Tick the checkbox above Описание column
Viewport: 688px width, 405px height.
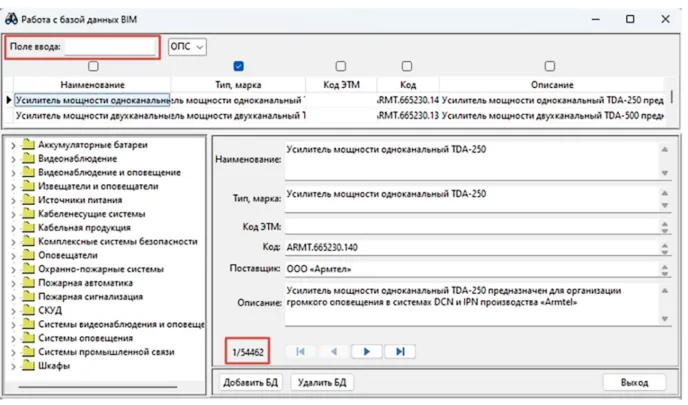click(550, 67)
